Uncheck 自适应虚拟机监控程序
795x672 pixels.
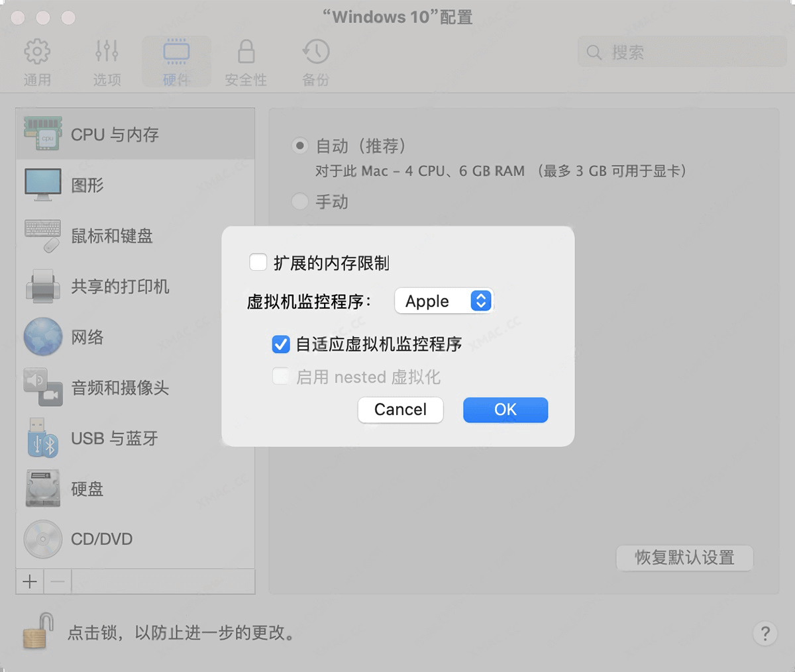[x=281, y=345]
